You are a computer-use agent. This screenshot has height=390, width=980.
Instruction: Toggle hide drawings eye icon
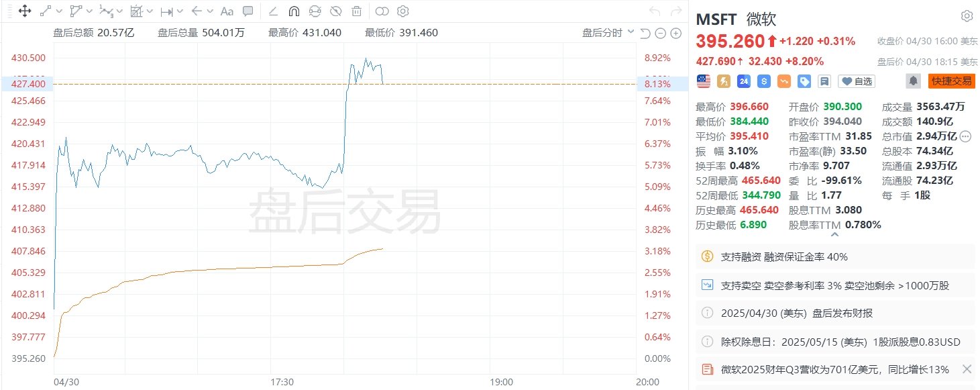336,11
